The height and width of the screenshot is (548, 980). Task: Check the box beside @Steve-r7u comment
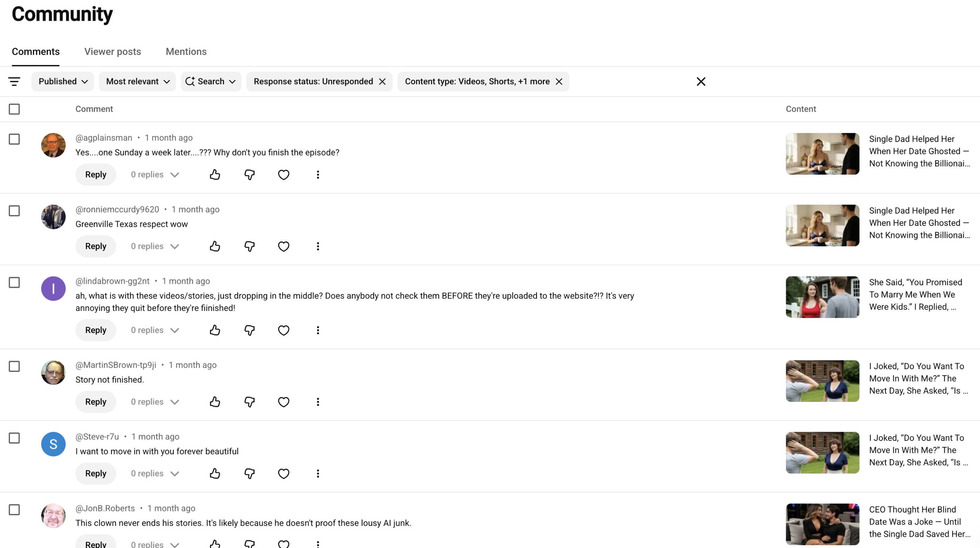14,438
